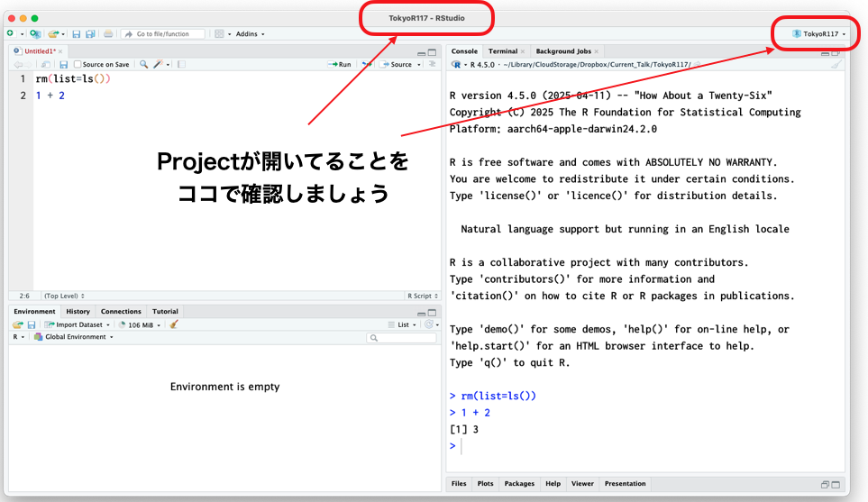The height and width of the screenshot is (502, 868).
Task: Save the script via editor toolbar disk icon
Action: pos(63,64)
